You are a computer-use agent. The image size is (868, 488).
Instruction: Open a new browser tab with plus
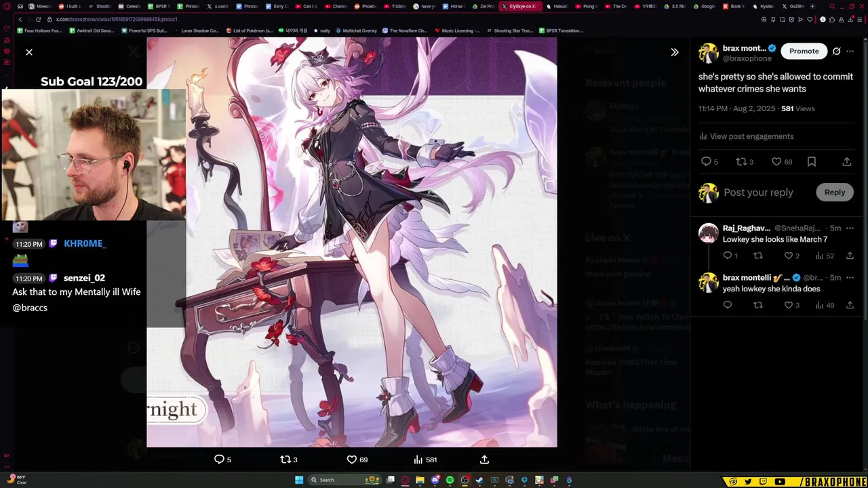tap(814, 6)
